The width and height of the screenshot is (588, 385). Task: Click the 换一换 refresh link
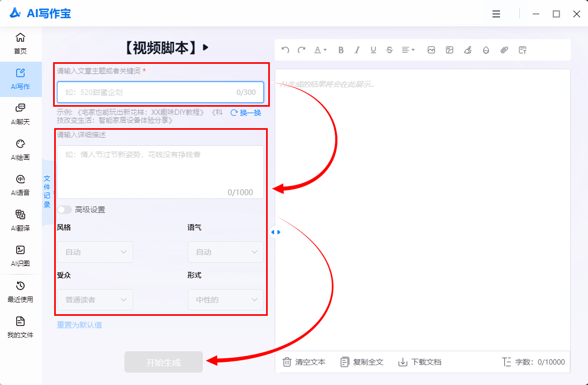(246, 113)
